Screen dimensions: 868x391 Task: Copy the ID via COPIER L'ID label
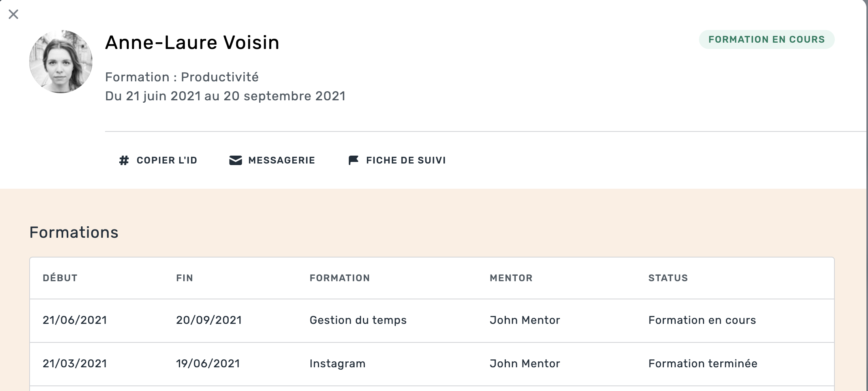[x=167, y=160]
